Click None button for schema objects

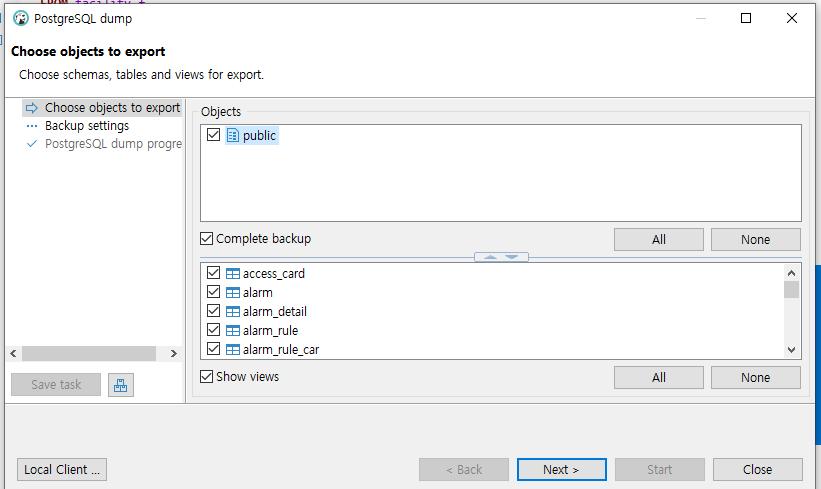pyautogui.click(x=755, y=240)
